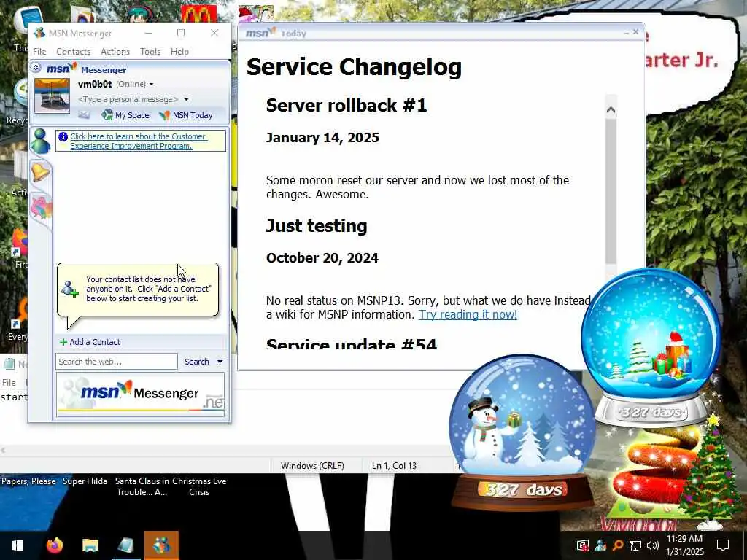747x560 pixels.
Task: Click the snowman snow globe countdown widget
Action: [x=522, y=431]
